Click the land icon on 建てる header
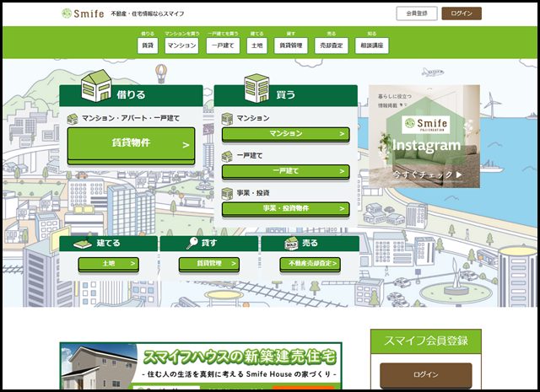This screenshot has width=540, height=392. tap(83, 244)
